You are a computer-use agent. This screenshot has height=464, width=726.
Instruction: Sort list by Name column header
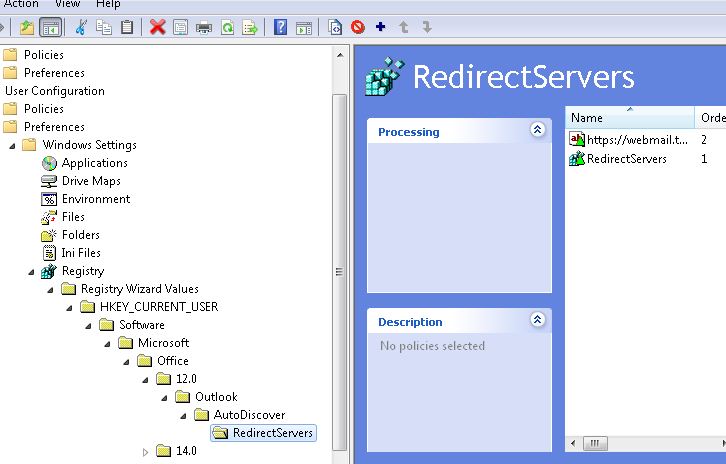630,118
